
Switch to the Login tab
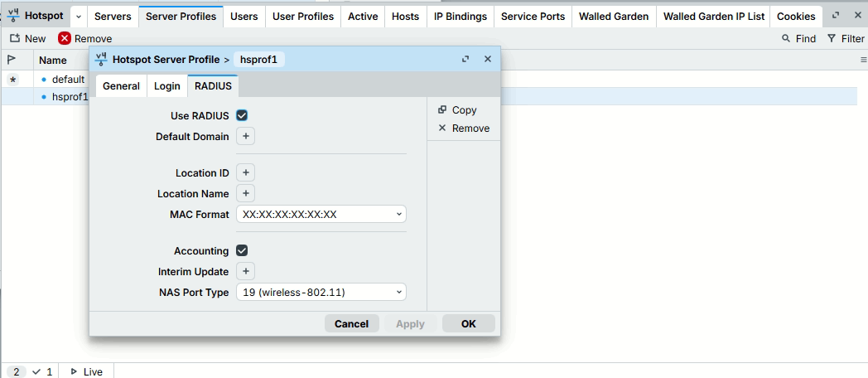(x=167, y=86)
